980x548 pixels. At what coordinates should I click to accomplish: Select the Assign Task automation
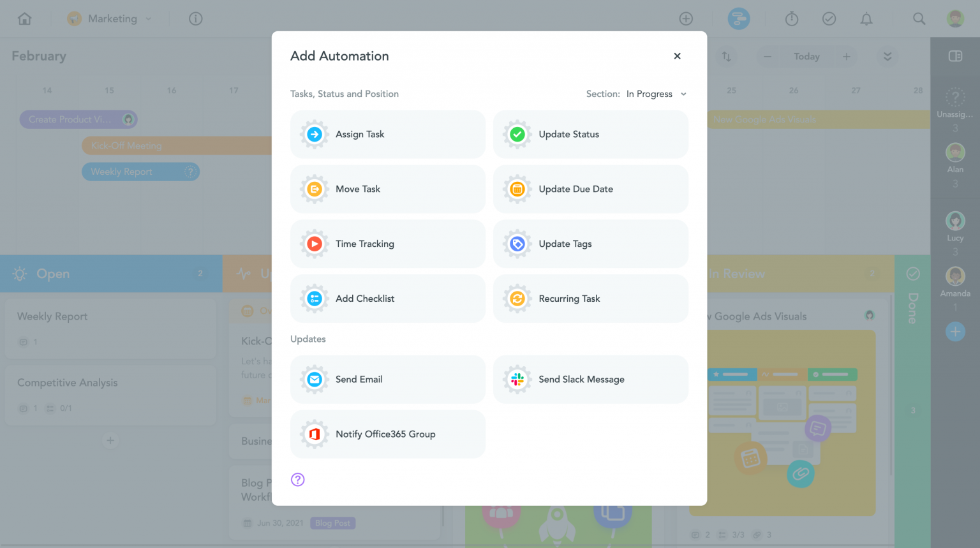(387, 135)
